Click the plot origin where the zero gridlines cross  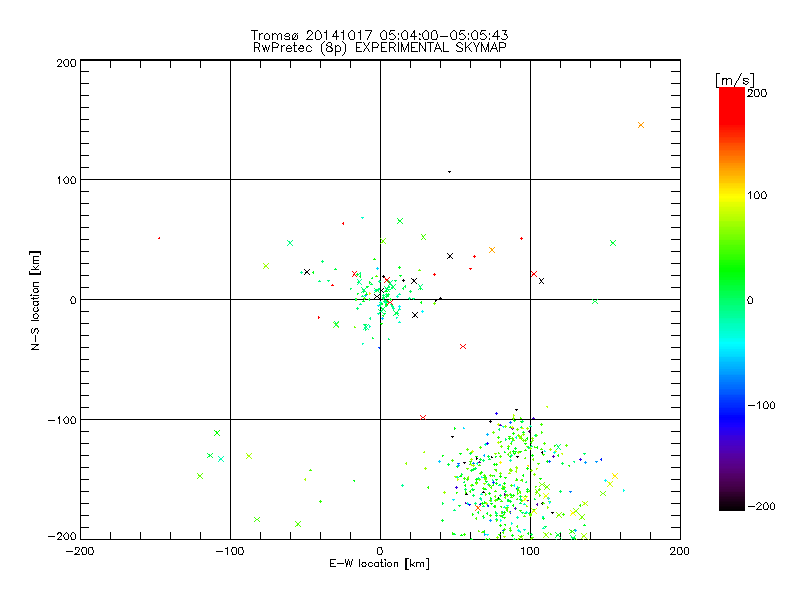[380, 299]
